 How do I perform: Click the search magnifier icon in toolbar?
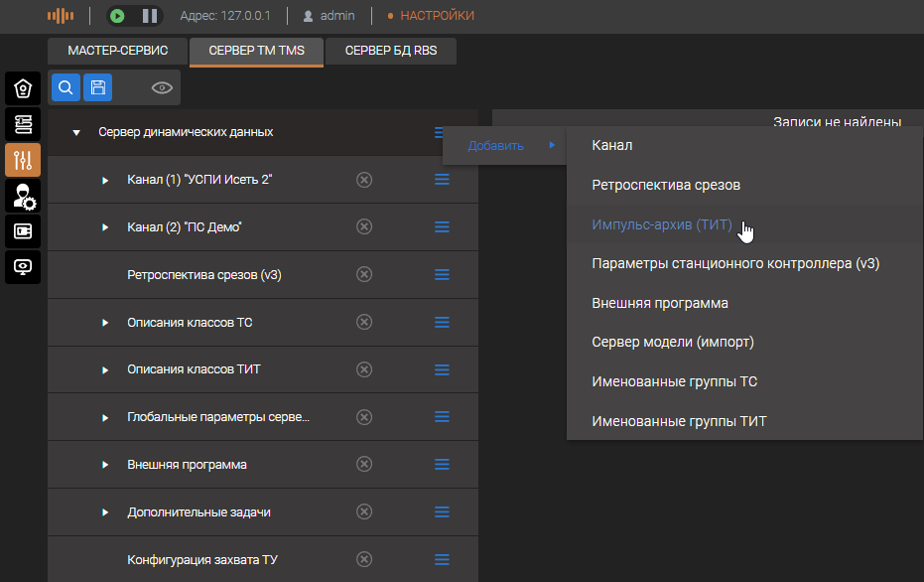click(x=66, y=88)
